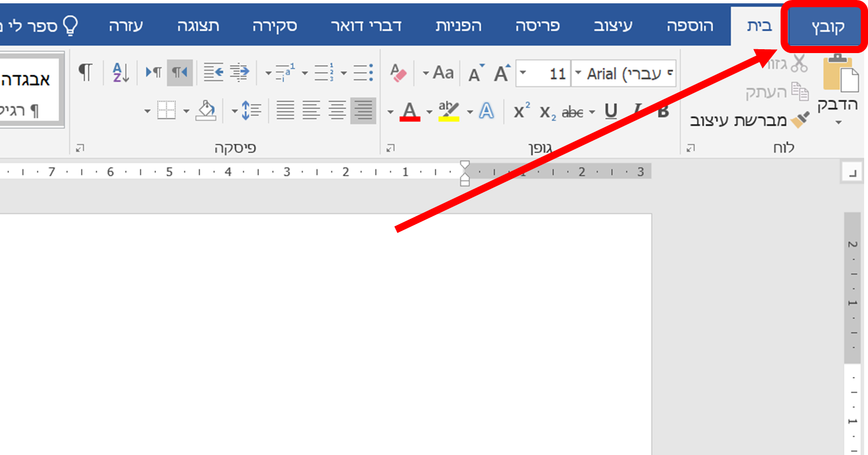Open the highlight color dropdown arrow
The width and height of the screenshot is (868, 455).
click(x=429, y=112)
